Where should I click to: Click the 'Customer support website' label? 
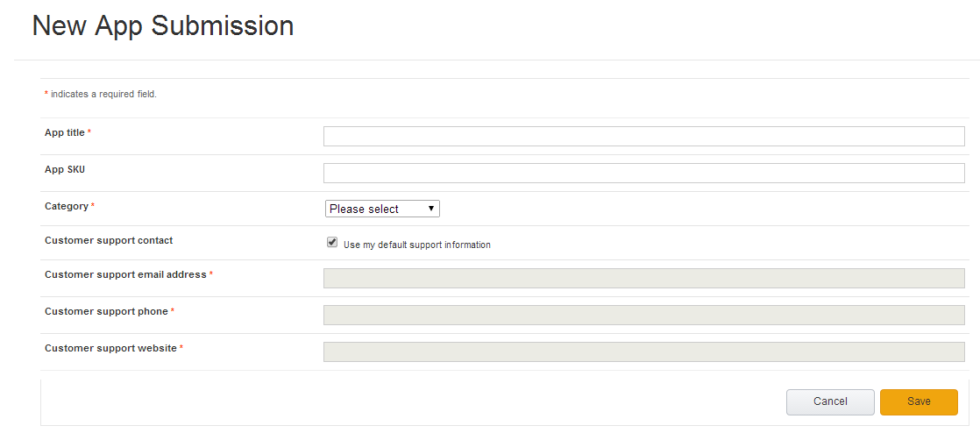[110, 348]
